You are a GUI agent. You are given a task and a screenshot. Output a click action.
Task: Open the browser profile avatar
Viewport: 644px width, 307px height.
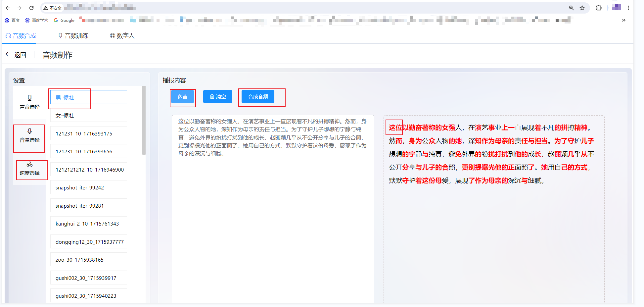(617, 8)
